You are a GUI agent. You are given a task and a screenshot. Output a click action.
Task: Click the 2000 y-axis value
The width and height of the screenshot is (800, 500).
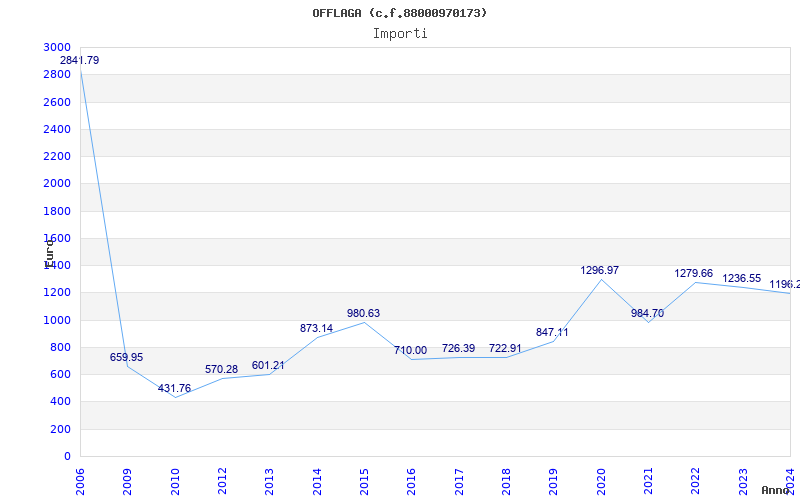tap(57, 183)
